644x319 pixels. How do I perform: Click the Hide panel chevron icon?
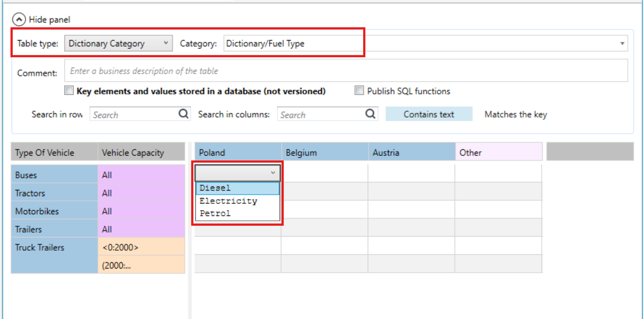click(19, 19)
